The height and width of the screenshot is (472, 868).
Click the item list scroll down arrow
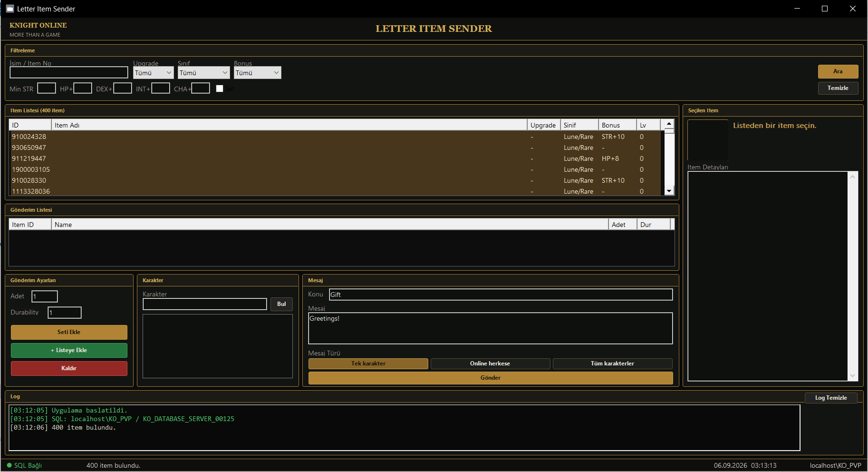(x=669, y=191)
